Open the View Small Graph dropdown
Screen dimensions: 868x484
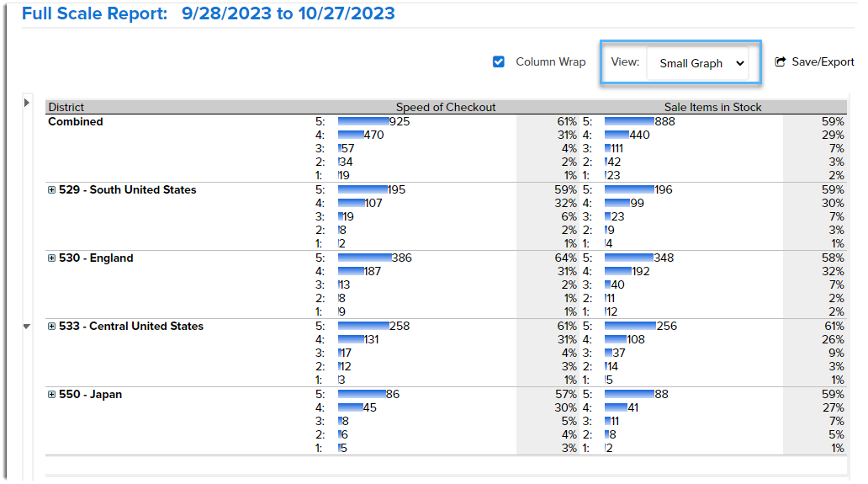(x=697, y=64)
